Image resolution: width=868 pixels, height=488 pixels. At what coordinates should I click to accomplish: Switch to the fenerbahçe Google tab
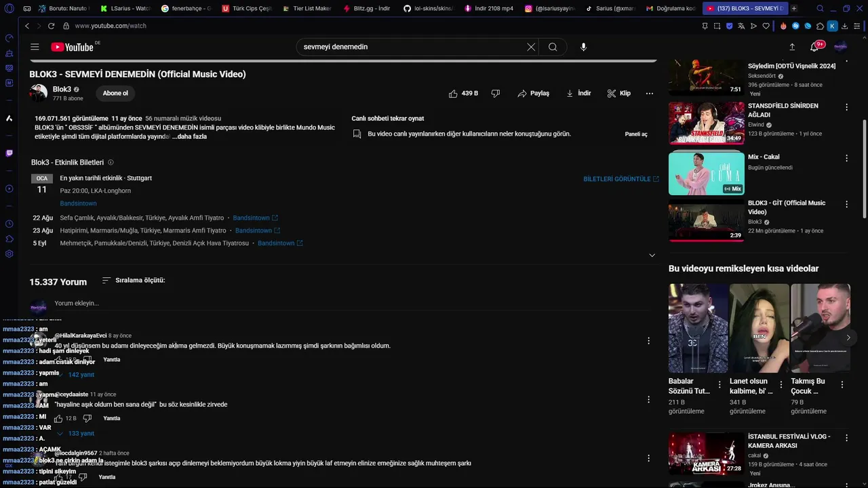point(185,9)
